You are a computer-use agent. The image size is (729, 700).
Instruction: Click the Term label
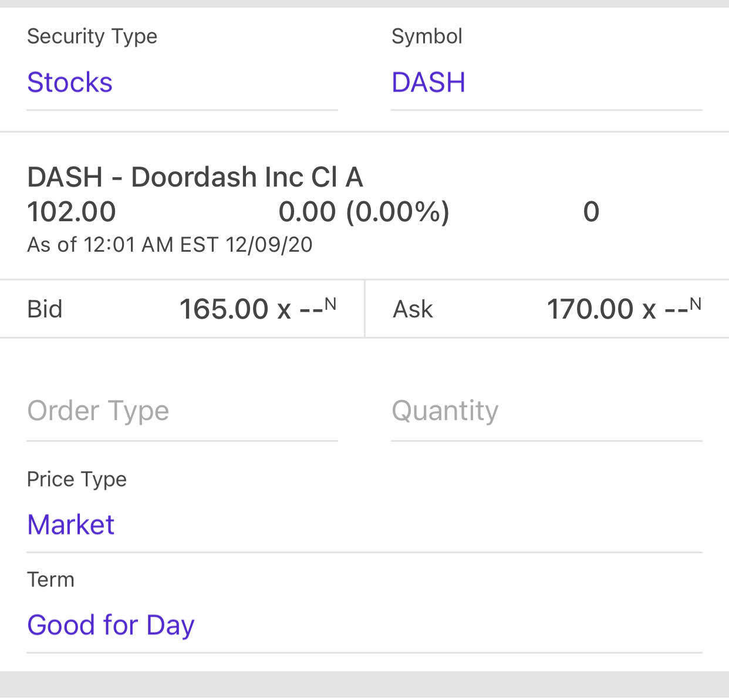pos(50,580)
